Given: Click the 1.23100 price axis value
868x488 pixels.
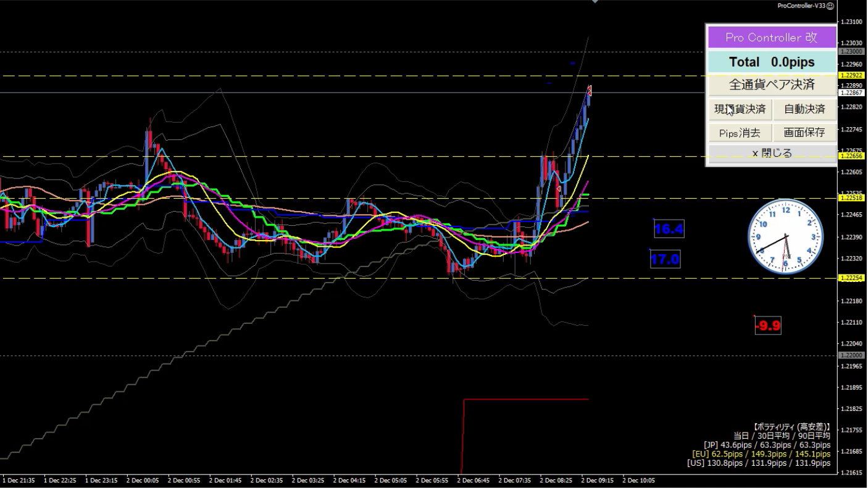Looking at the screenshot, I should tap(851, 22).
